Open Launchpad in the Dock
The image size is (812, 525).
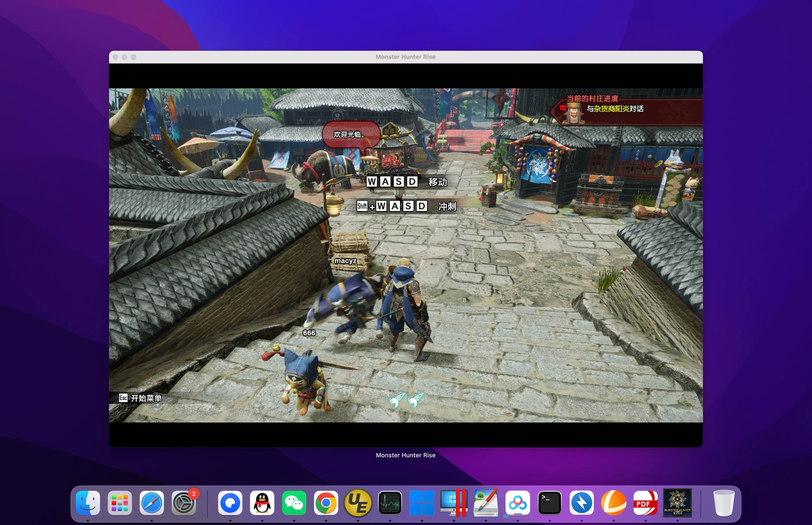[x=120, y=503]
